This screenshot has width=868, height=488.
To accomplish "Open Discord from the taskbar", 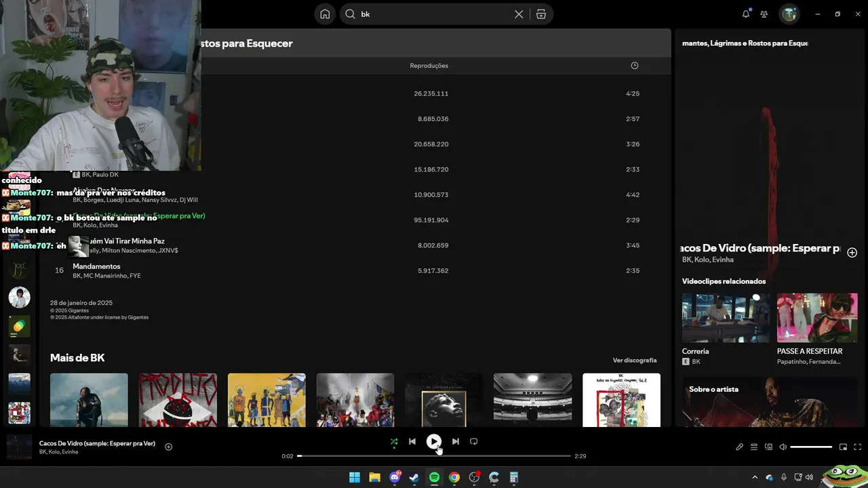I will 395,477.
